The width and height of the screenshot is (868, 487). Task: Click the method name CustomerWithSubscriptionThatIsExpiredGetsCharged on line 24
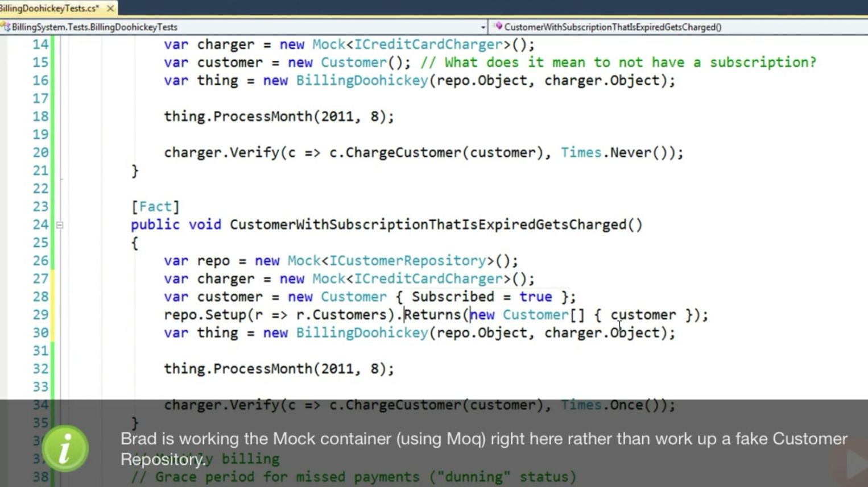pyautogui.click(x=428, y=224)
